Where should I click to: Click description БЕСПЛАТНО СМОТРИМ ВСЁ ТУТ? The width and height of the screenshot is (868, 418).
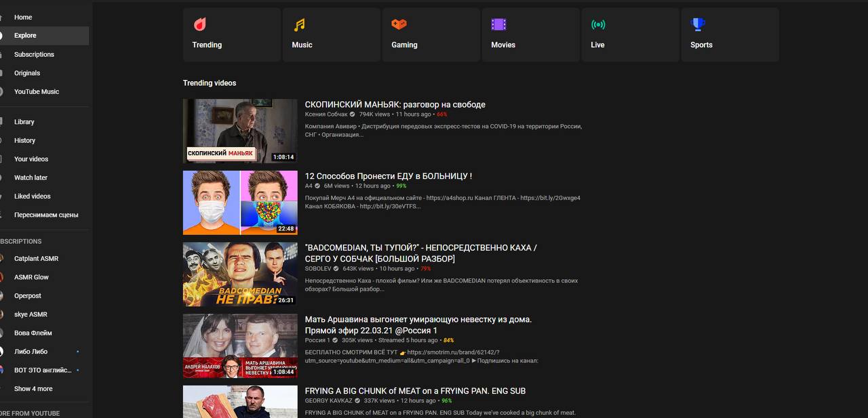(422, 356)
